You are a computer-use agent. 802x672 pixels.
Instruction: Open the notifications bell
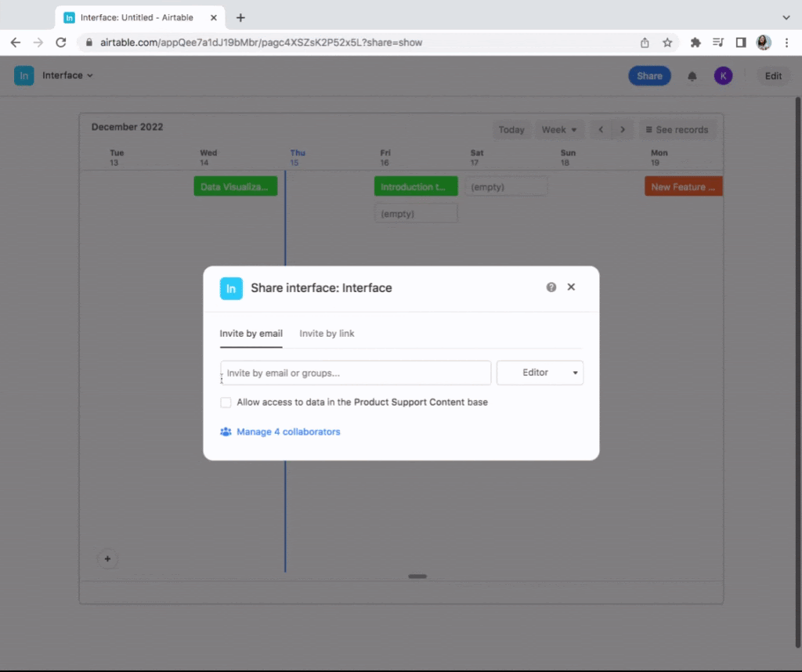pos(692,76)
